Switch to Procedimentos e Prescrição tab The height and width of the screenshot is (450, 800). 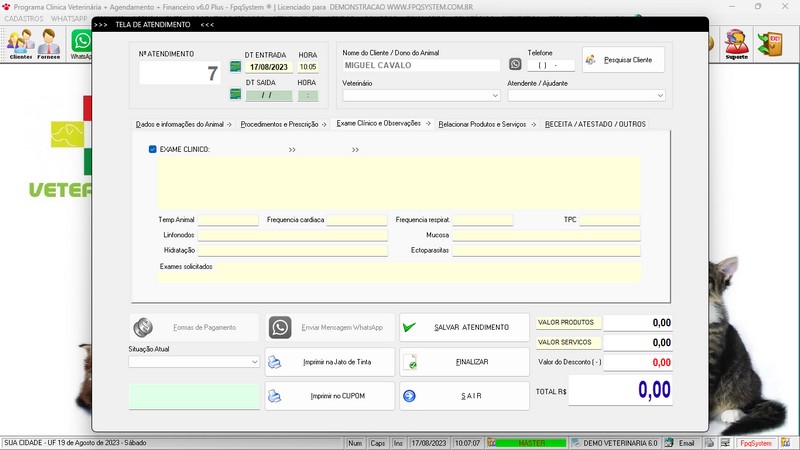(279, 124)
